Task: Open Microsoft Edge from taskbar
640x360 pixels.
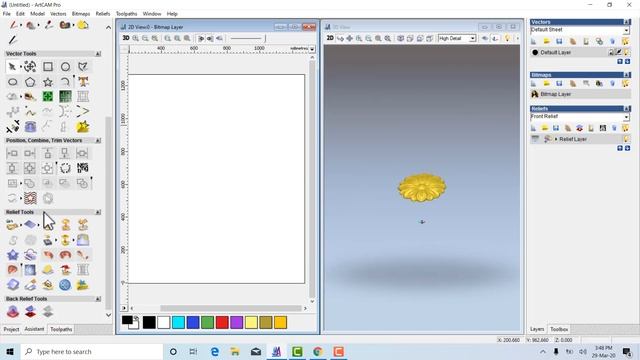Action: pyautogui.click(x=215, y=351)
